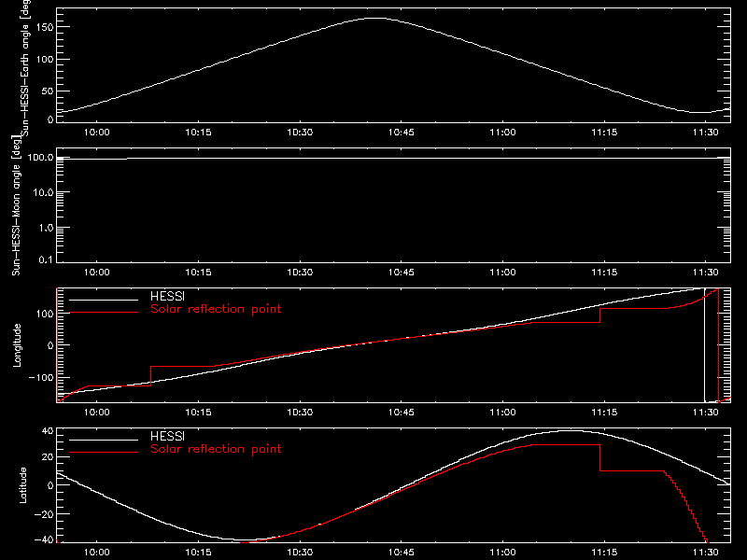Click the 100.0 tick on Moon angle plot

coord(40,157)
